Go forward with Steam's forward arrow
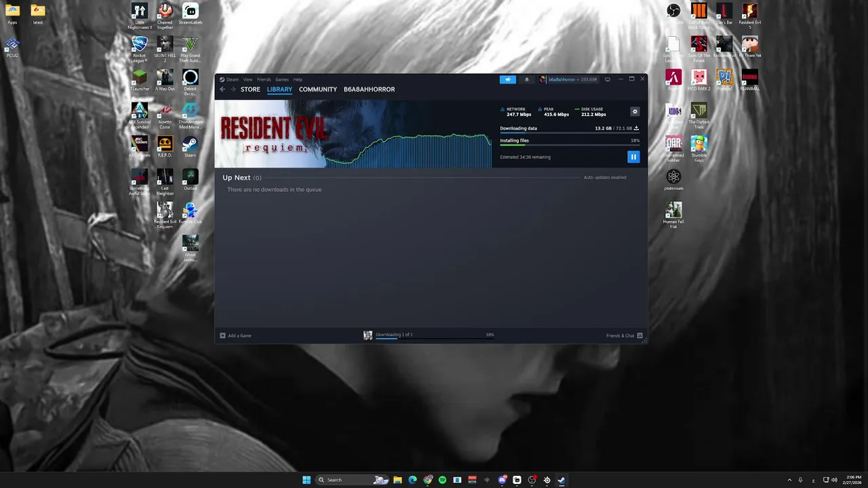This screenshot has width=868, height=488. 233,89
